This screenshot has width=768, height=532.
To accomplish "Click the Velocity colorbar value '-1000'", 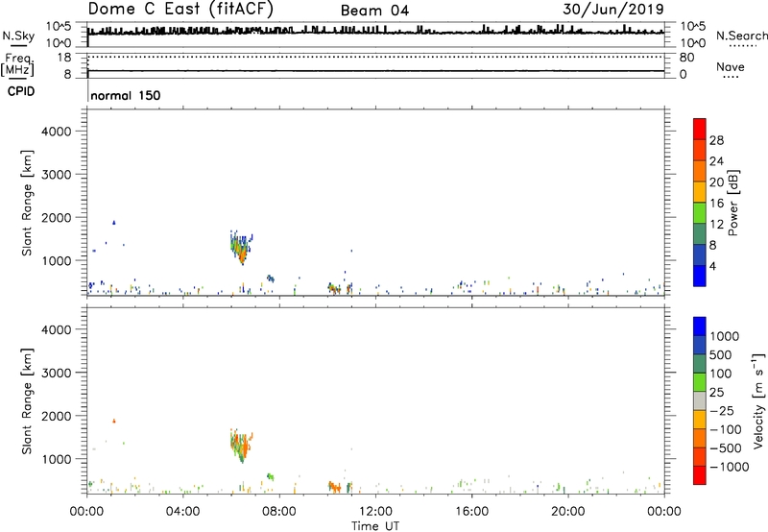I will pyautogui.click(x=729, y=467).
